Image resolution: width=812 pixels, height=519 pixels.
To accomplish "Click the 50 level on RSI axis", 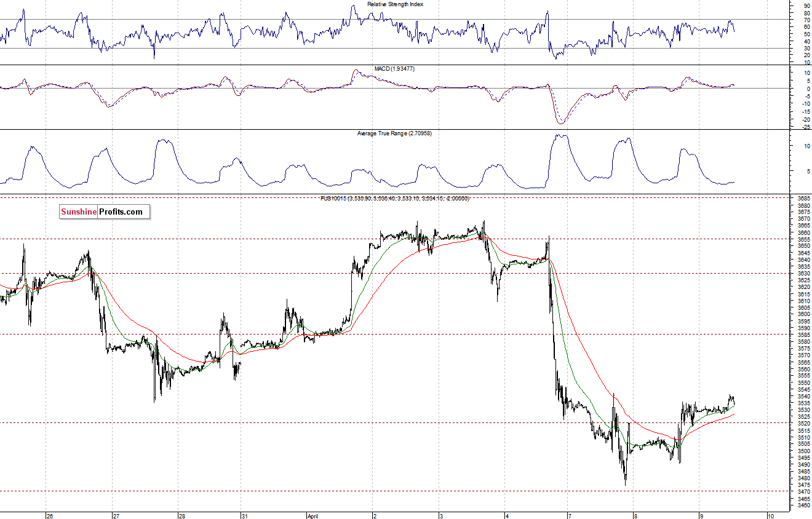I will coord(806,34).
